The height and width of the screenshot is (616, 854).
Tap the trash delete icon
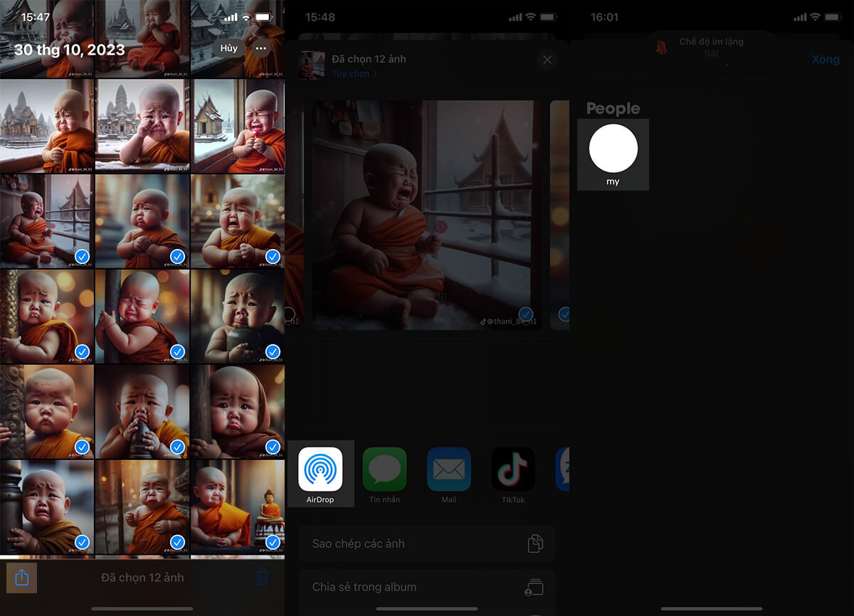[x=263, y=578]
